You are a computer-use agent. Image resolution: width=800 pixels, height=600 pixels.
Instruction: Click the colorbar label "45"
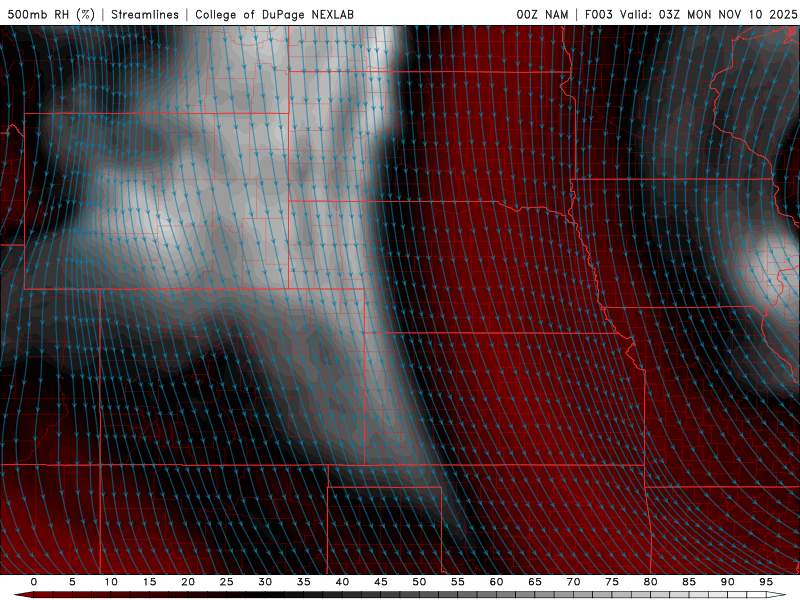pos(381,582)
